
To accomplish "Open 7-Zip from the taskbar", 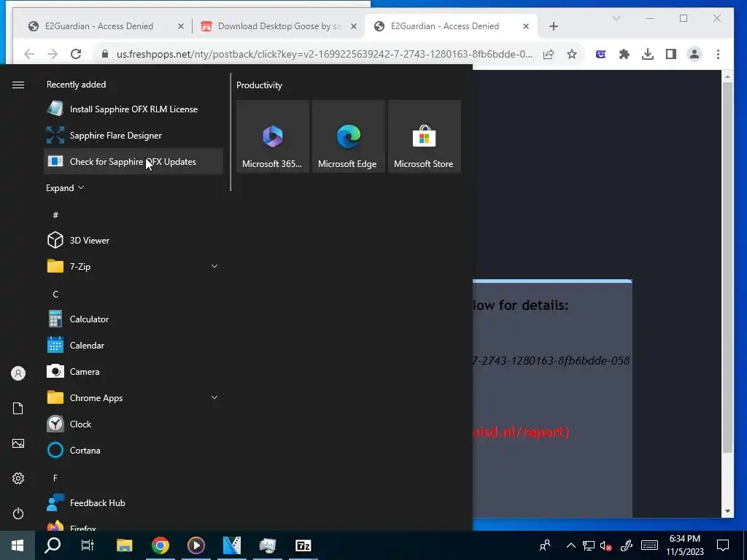I will coord(303,545).
